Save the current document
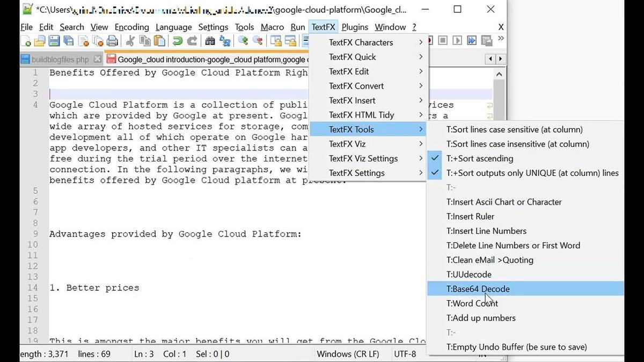The height and width of the screenshot is (362, 644). pos(55,41)
